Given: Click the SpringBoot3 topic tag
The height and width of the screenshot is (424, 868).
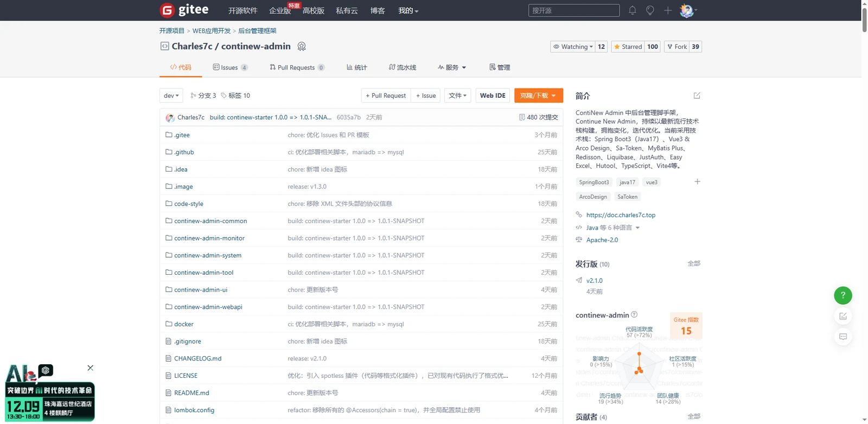Looking at the screenshot, I should [594, 182].
